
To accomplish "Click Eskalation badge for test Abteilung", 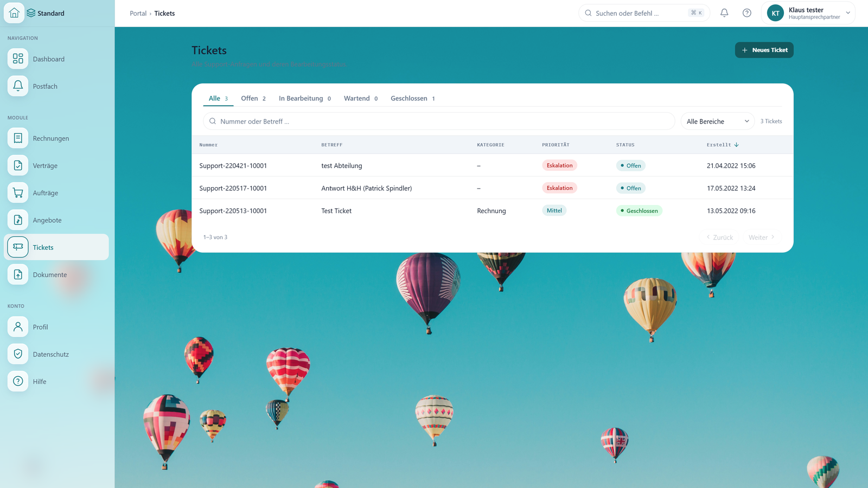I will click(x=559, y=165).
